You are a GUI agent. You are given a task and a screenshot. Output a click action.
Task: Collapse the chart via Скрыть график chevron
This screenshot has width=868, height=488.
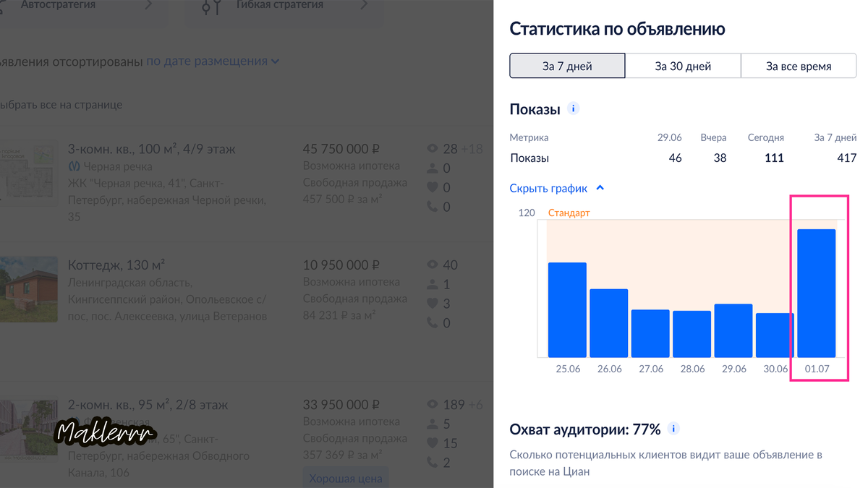pyautogui.click(x=600, y=187)
